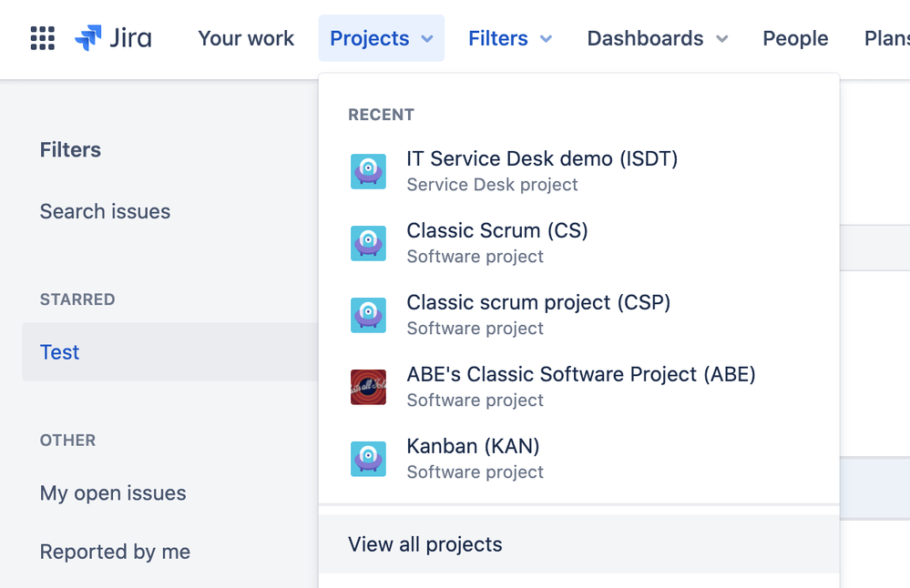Click the Filters sidebar heading
The height and width of the screenshot is (588, 910).
pos(70,149)
